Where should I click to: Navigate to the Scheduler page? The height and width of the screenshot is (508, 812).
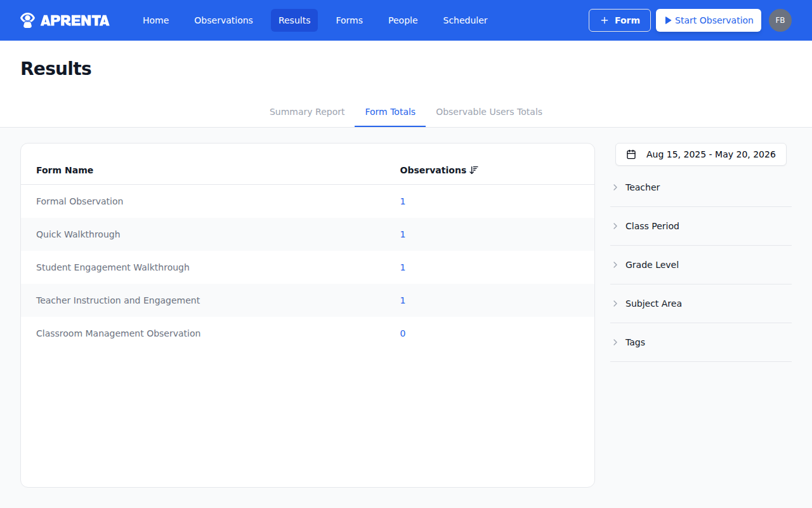[465, 20]
